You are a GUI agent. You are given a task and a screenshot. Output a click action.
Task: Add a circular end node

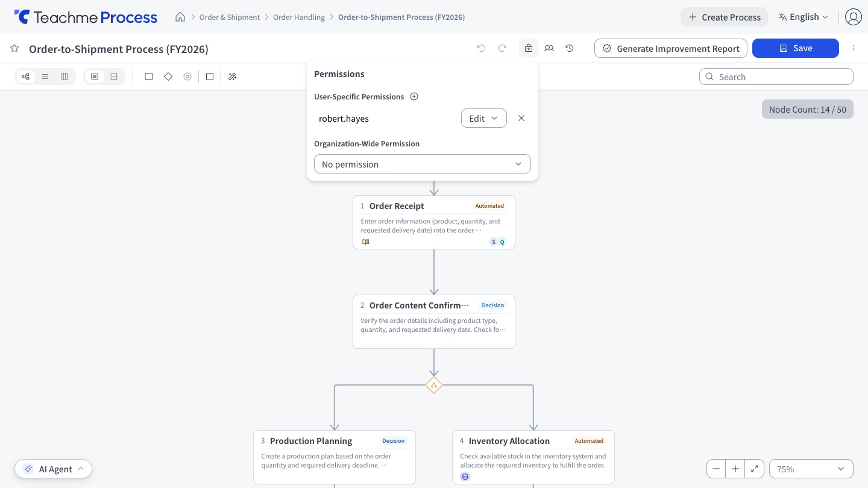pos(187,77)
